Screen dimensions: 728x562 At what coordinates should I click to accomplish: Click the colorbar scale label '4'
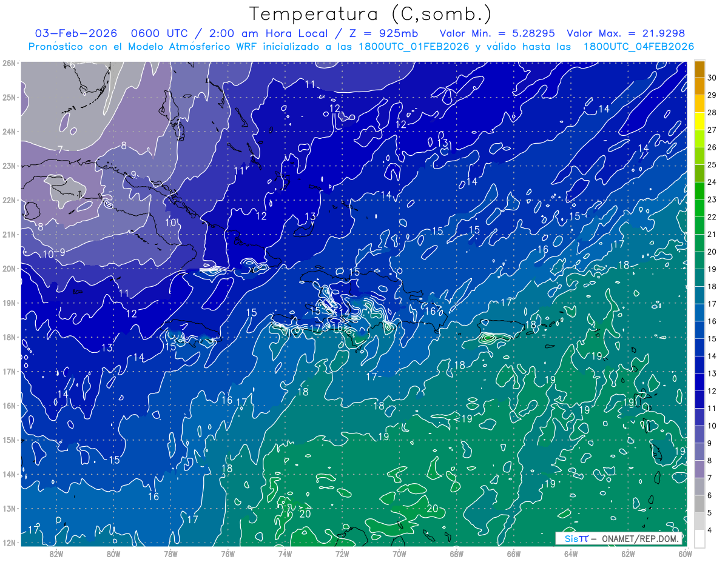pyautogui.click(x=710, y=530)
